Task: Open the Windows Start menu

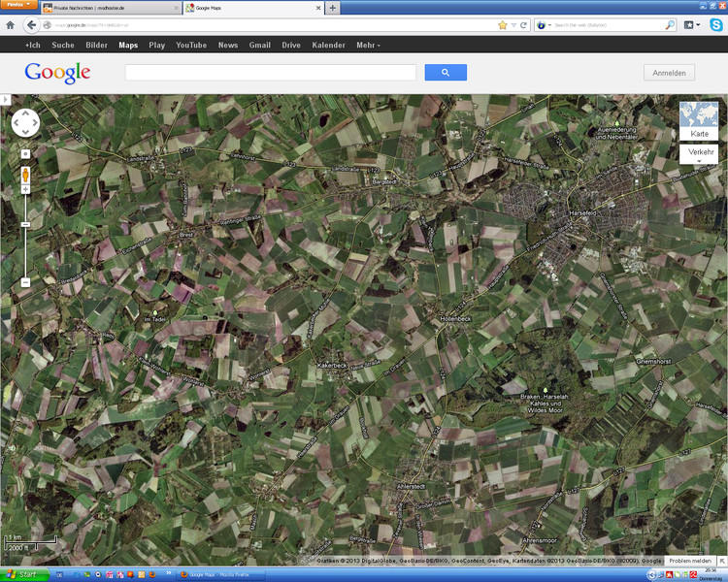Action: (x=24, y=574)
